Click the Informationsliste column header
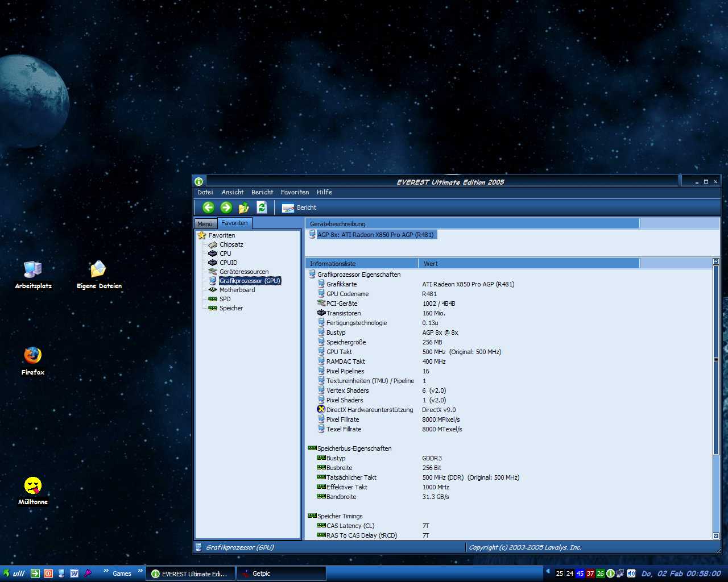Viewport: 728px width, 582px height. 362,264
